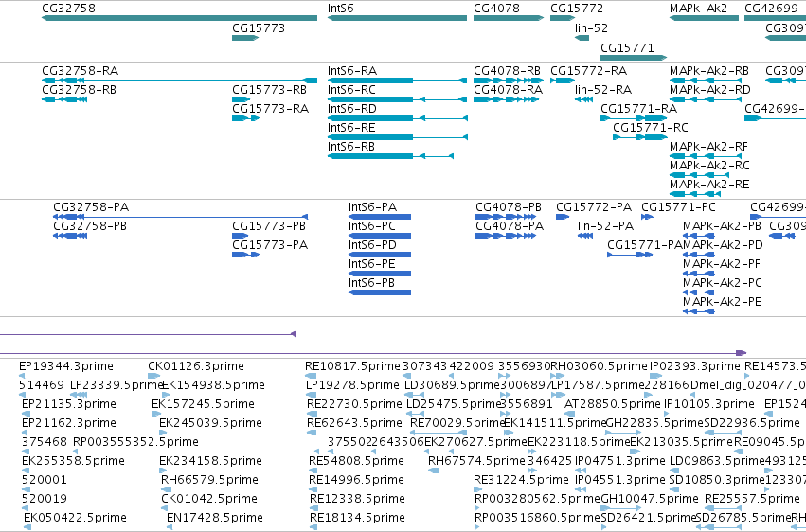
Task: Click protein IntS6-PA
Action: 380,217
